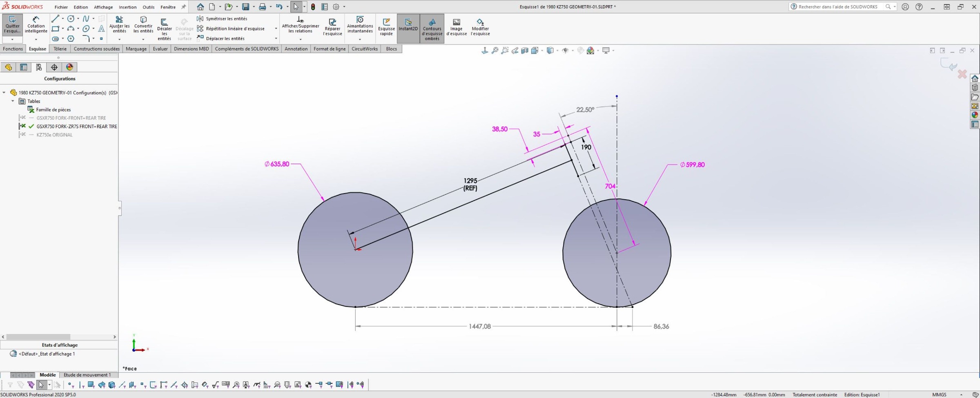The image size is (980, 398).
Task: Expand Répétition linéaire d'esquisse dropdown arrow
Action: pos(276,29)
